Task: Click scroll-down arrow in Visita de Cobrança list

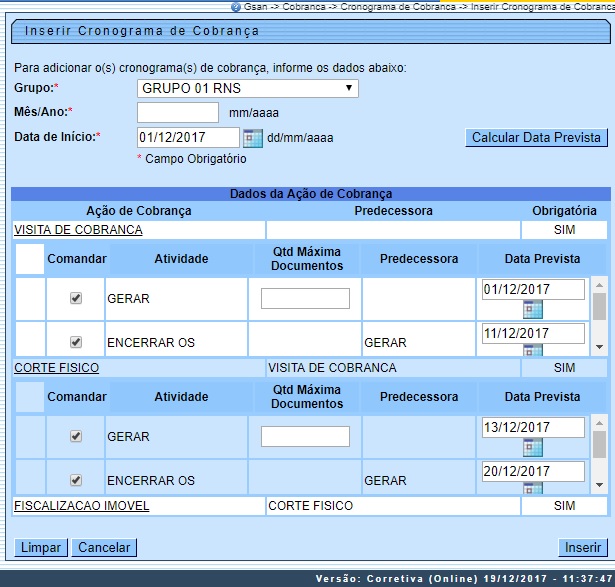Action: point(598,345)
